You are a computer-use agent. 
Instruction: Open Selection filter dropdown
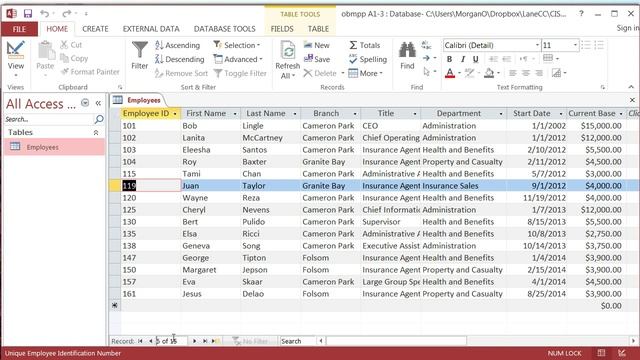click(237, 45)
